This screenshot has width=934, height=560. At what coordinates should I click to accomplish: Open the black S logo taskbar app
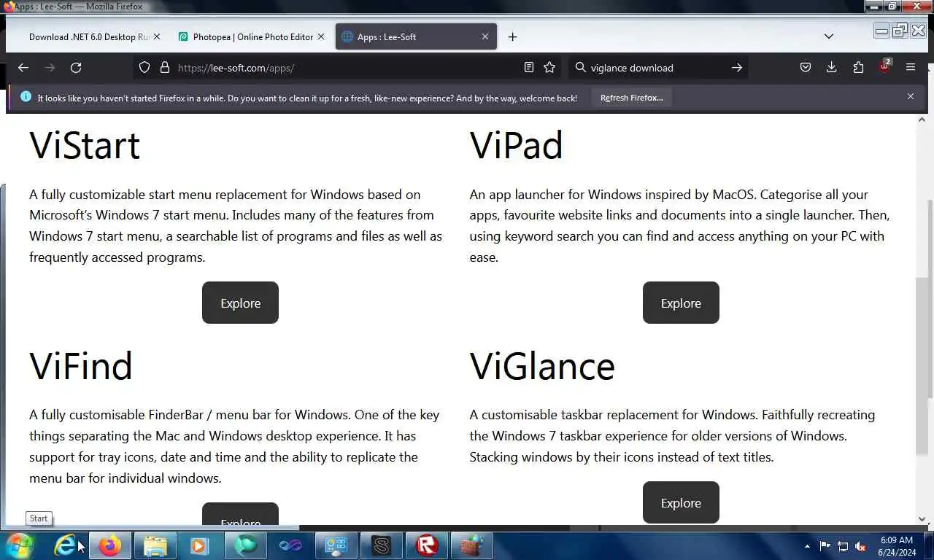tap(382, 545)
